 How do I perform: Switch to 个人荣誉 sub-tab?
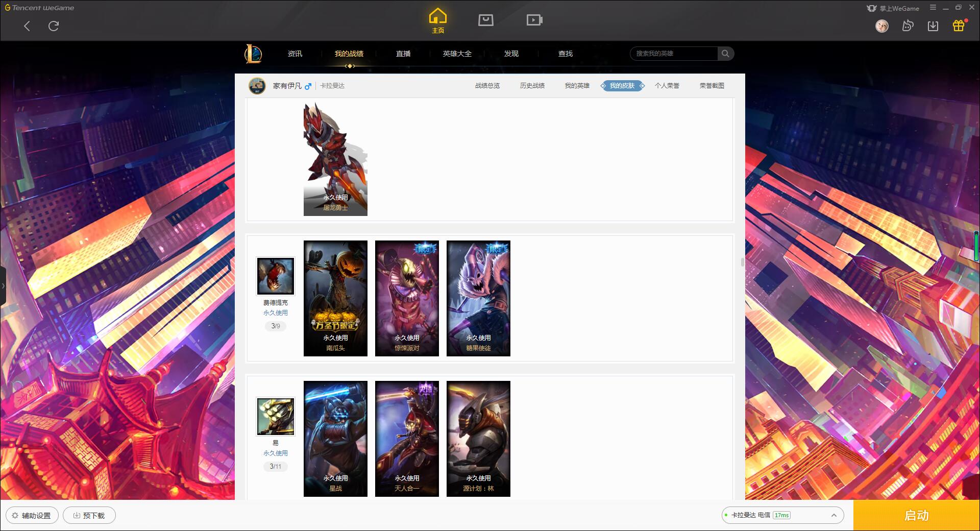pos(667,86)
